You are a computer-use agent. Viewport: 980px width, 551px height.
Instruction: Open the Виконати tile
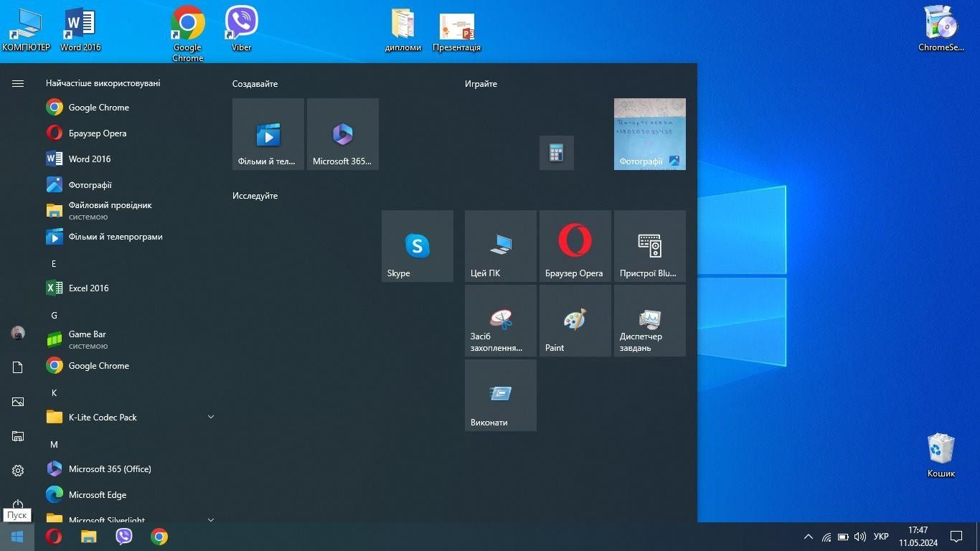501,395
